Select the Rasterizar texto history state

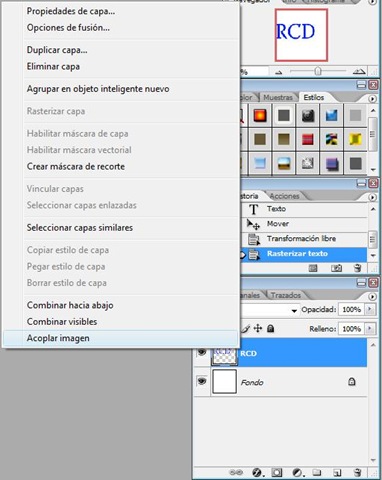(x=303, y=254)
